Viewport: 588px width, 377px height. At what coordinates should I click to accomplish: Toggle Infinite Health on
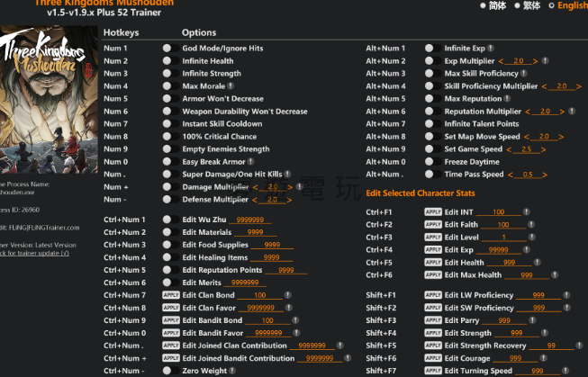167,60
